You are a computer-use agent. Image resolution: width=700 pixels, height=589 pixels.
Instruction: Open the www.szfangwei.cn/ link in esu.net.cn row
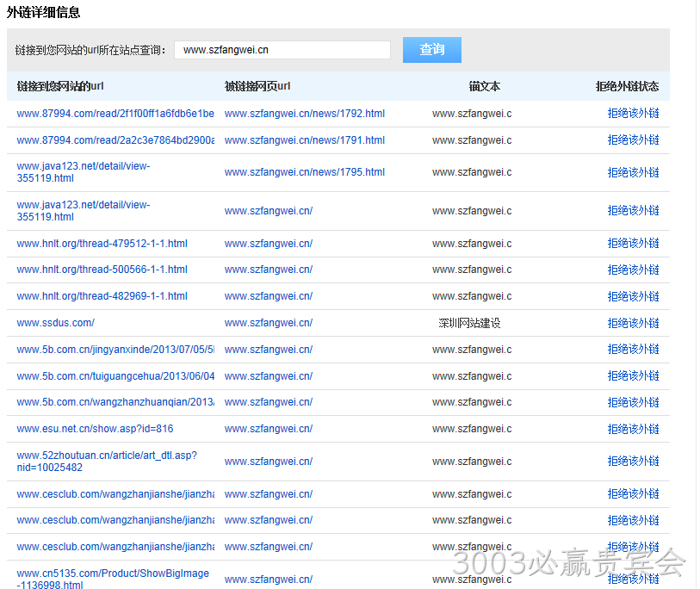pyautogui.click(x=269, y=429)
